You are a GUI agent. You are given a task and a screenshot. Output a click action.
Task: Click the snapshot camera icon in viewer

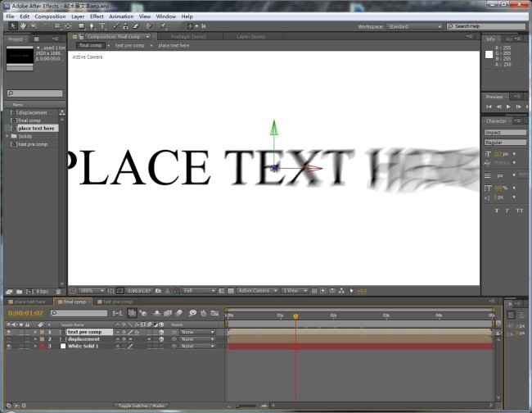coord(158,291)
